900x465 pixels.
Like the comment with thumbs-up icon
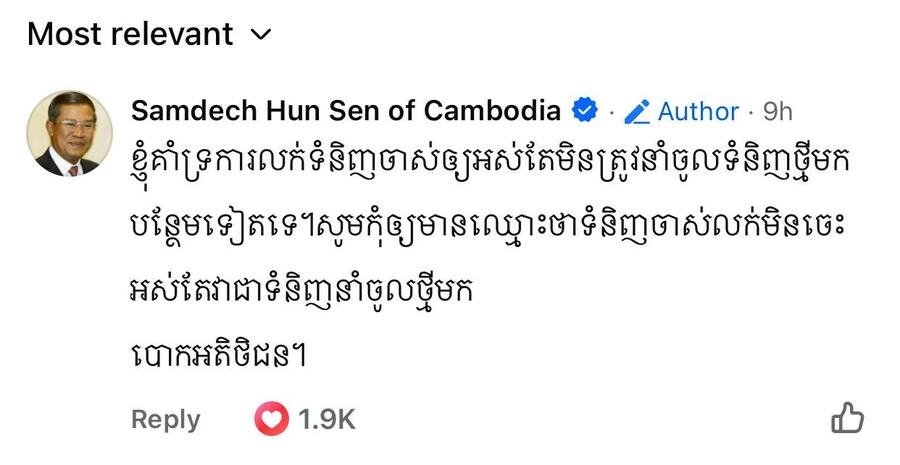(x=847, y=418)
